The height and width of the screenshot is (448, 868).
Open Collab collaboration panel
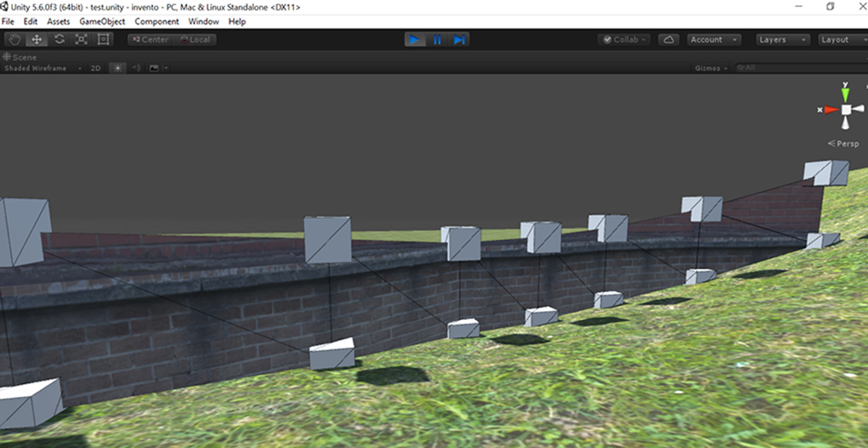(623, 40)
